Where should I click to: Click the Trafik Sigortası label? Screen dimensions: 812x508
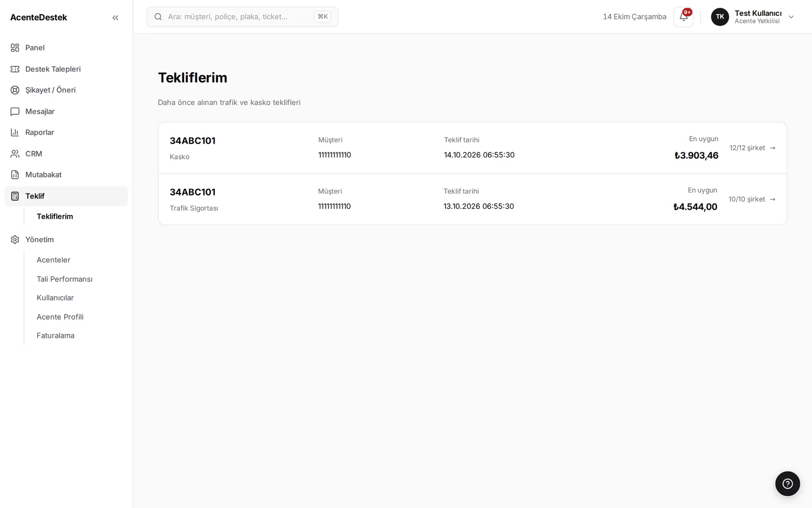(194, 208)
